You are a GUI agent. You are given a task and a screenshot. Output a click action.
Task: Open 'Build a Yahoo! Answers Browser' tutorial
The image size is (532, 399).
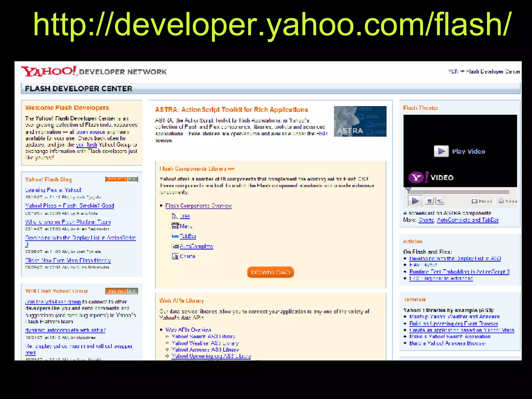coord(448,343)
